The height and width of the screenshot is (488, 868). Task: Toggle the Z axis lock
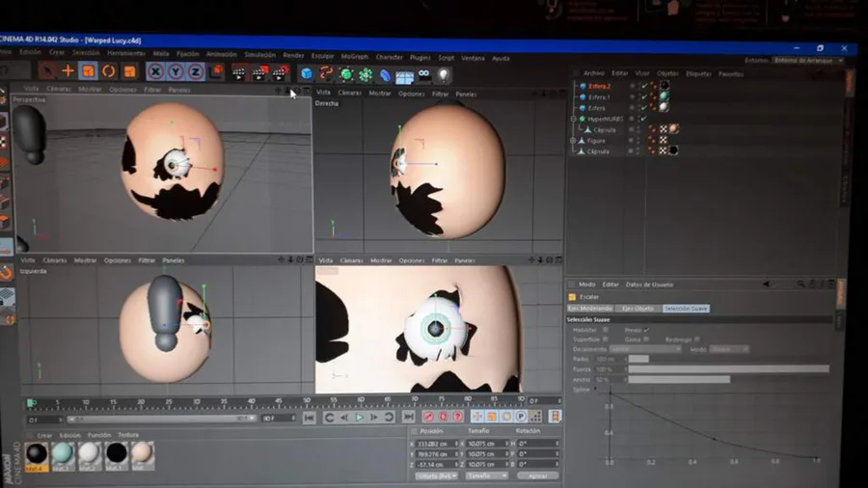click(195, 71)
